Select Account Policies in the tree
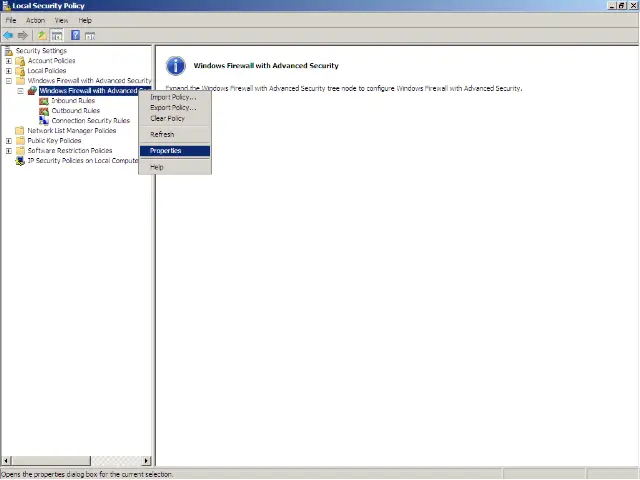The image size is (640, 480). tap(51, 61)
